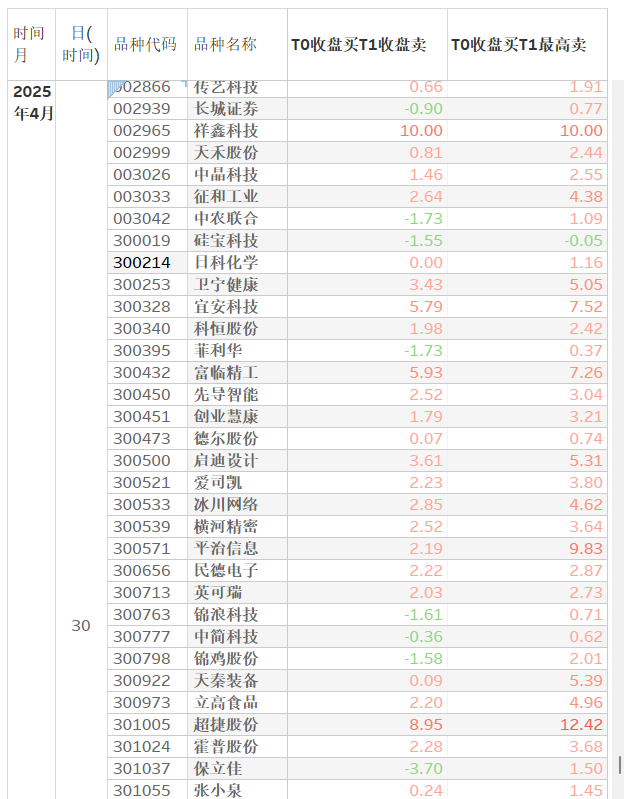The image size is (624, 799).
Task: Click stock name 保立佳
Action: tap(218, 768)
